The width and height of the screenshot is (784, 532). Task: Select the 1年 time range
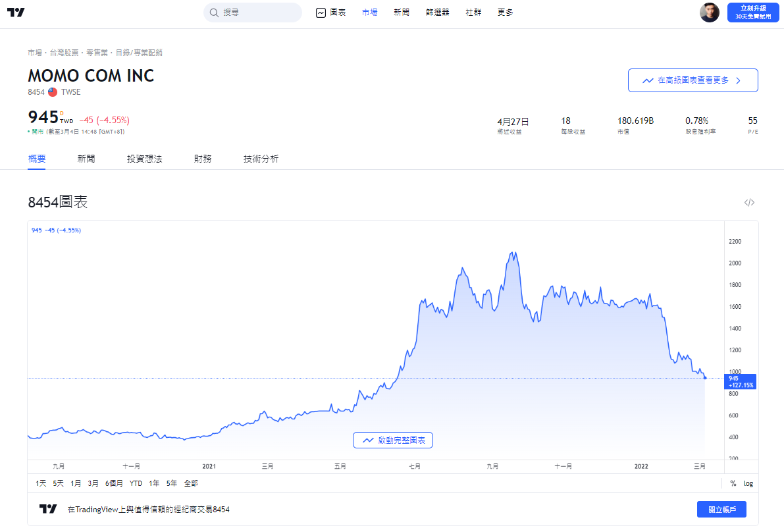point(154,483)
